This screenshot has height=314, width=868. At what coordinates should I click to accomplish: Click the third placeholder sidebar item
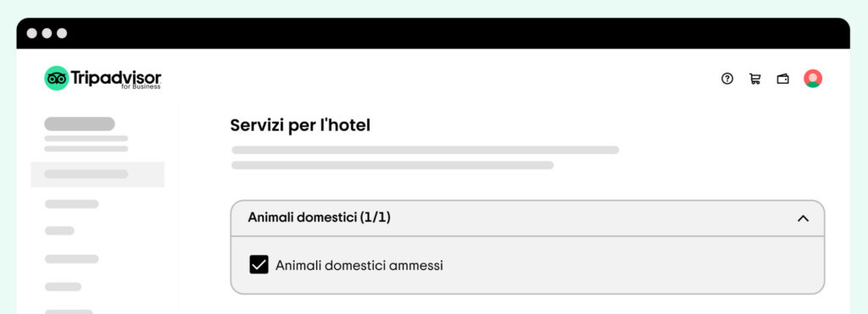59,230
